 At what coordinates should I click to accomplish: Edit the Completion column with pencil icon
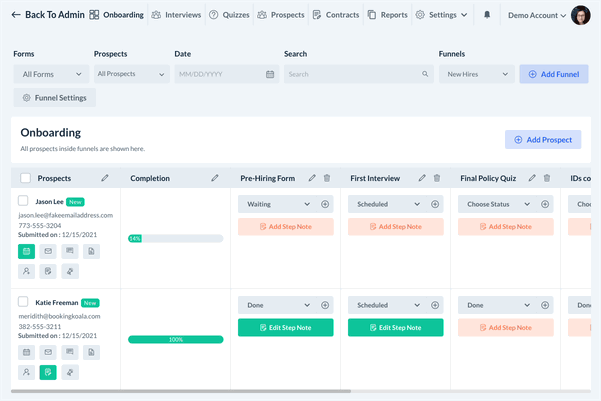click(214, 178)
